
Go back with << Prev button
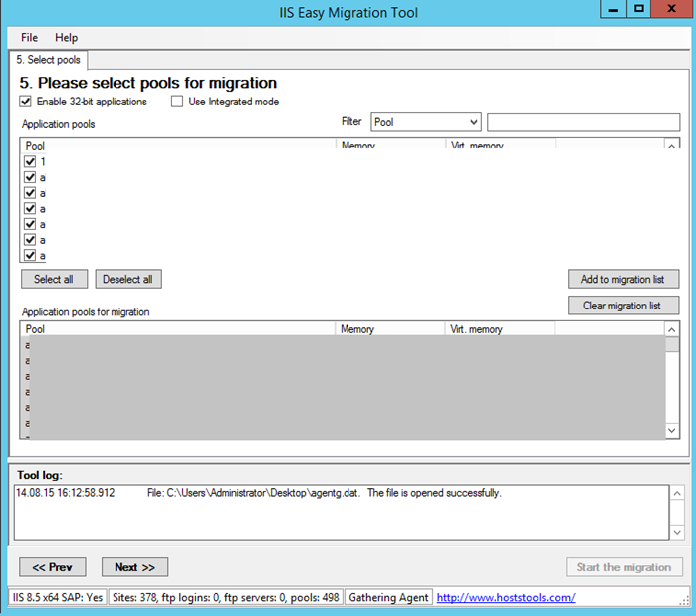click(x=53, y=567)
